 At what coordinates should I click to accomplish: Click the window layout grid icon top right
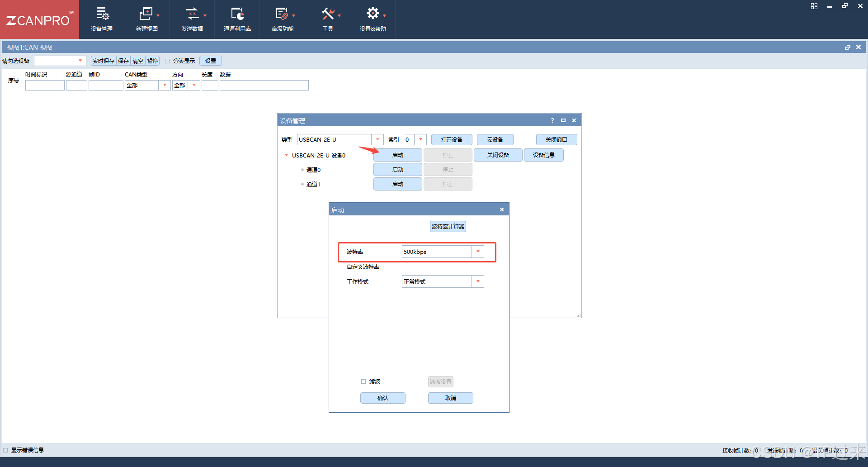click(x=814, y=6)
